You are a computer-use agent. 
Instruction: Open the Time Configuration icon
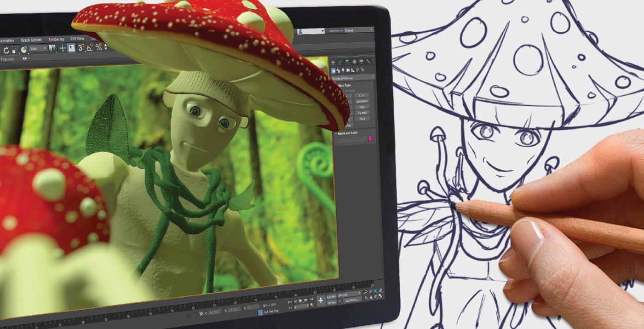pyautogui.click(x=312, y=305)
